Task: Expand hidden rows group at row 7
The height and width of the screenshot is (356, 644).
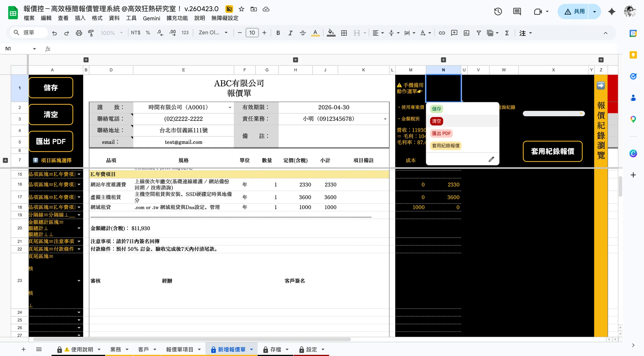Action: (5, 160)
